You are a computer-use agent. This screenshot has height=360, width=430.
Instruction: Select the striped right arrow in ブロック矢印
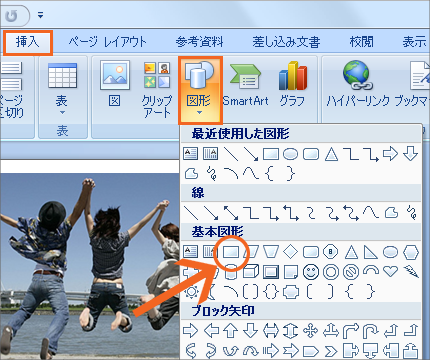pos(271,351)
